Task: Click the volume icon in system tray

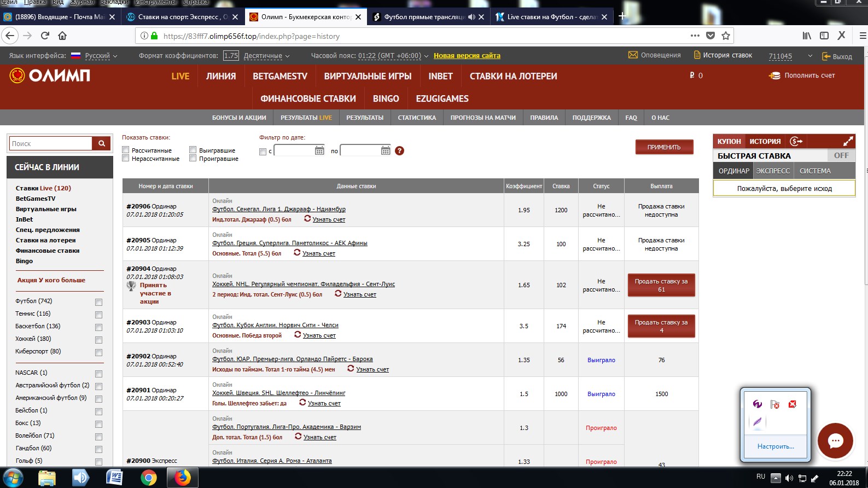Action: pos(789,478)
